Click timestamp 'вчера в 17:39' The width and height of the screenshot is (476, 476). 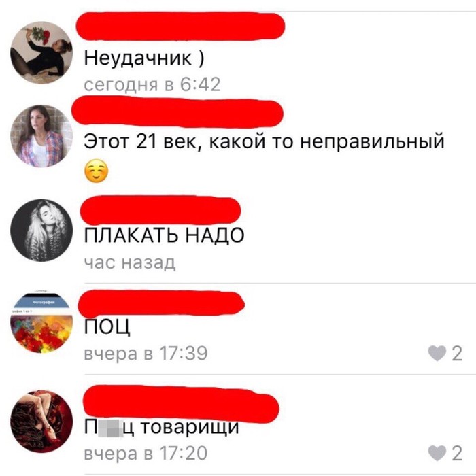146,354
